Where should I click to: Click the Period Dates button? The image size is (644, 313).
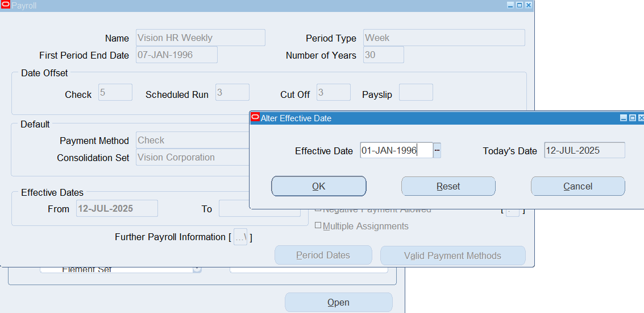(323, 256)
